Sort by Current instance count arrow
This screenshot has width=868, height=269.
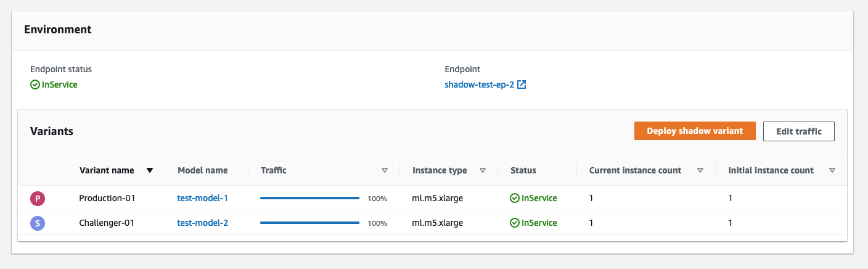[700, 170]
